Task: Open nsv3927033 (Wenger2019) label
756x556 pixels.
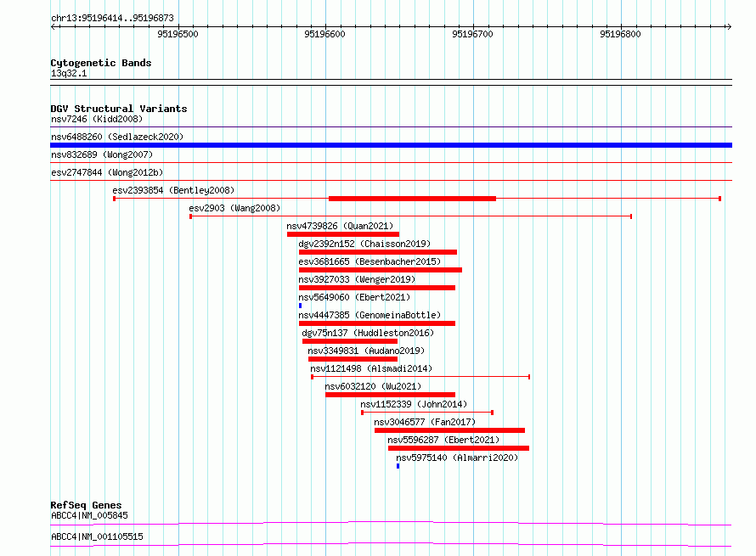Action: tap(357, 279)
